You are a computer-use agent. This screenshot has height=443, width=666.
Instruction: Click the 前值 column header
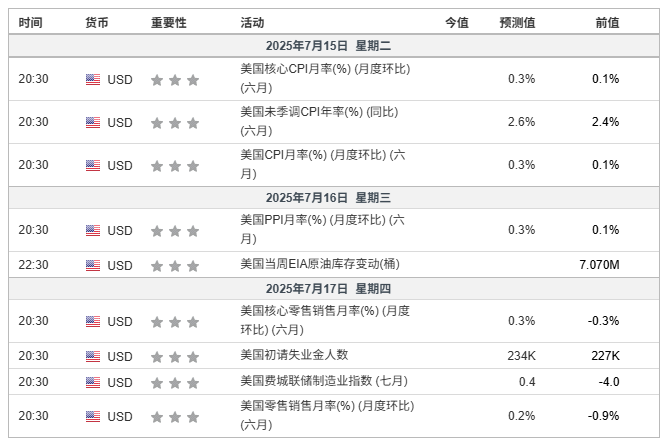(607, 22)
